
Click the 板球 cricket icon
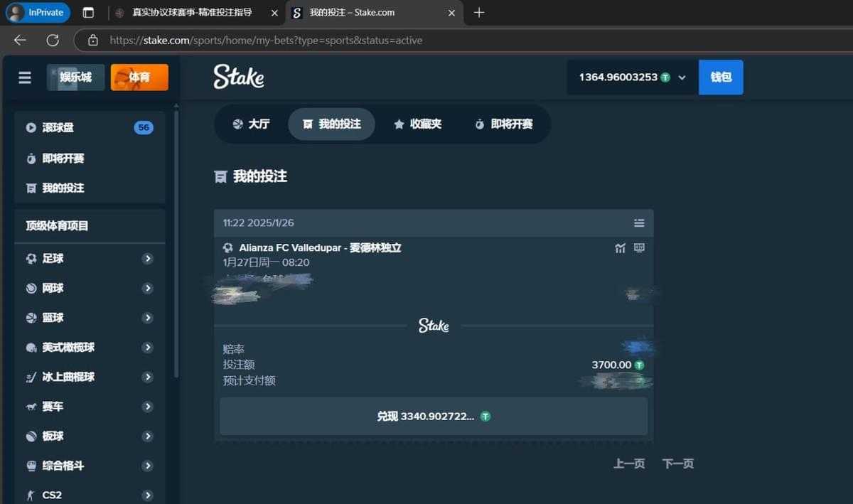[x=31, y=436]
